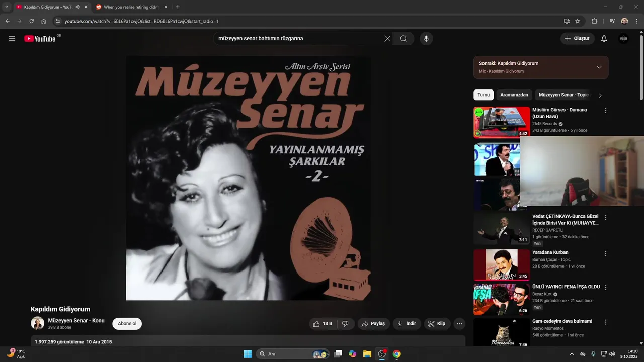Click the taskbar Ara search box
Image resolution: width=644 pixels, height=362 pixels.
pos(293,354)
